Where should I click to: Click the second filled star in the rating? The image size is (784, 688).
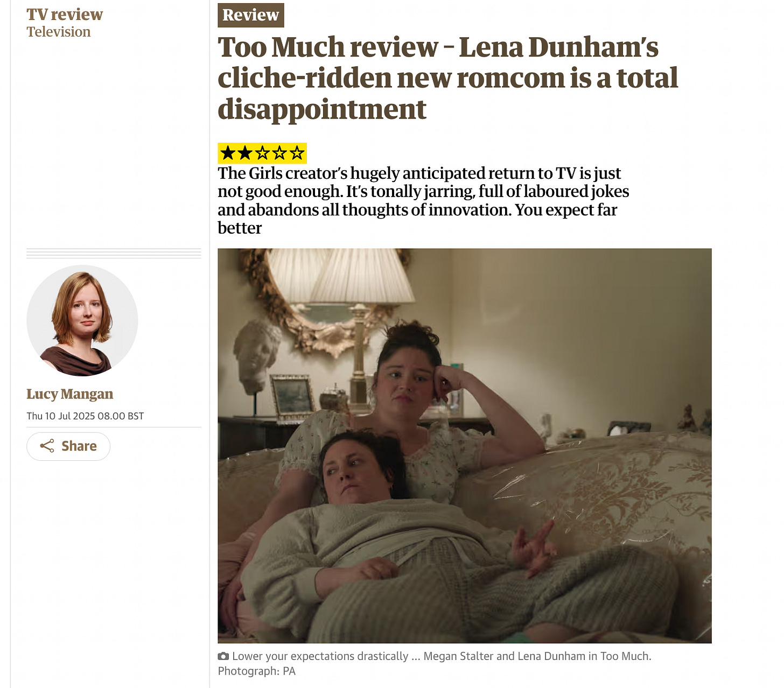pos(245,153)
